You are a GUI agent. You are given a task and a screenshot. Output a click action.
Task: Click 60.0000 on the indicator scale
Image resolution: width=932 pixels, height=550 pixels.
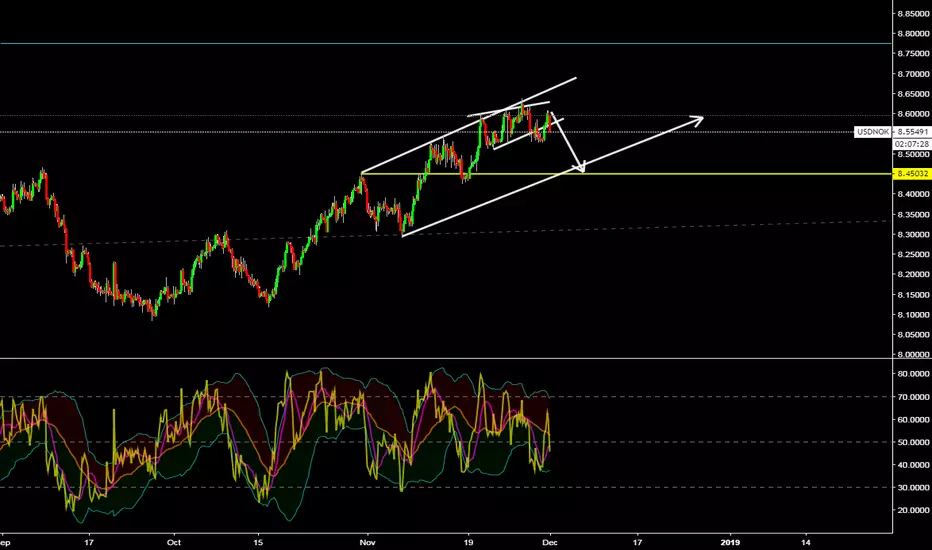point(914,419)
